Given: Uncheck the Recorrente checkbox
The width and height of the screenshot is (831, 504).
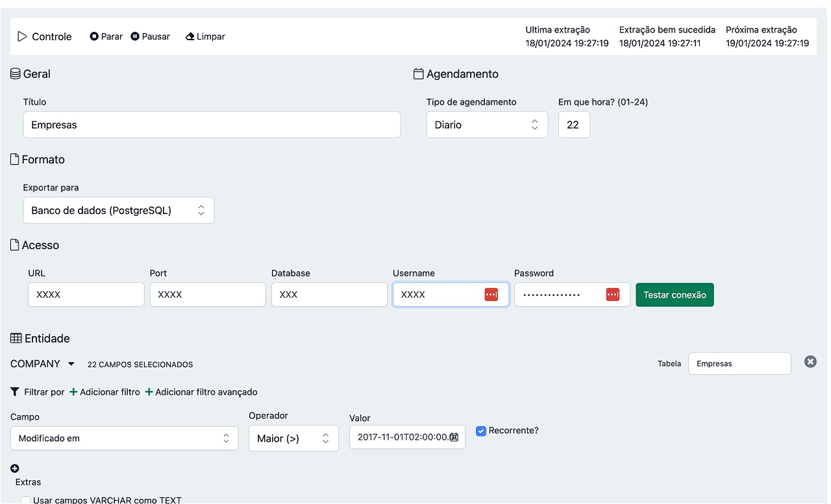Looking at the screenshot, I should (x=481, y=431).
